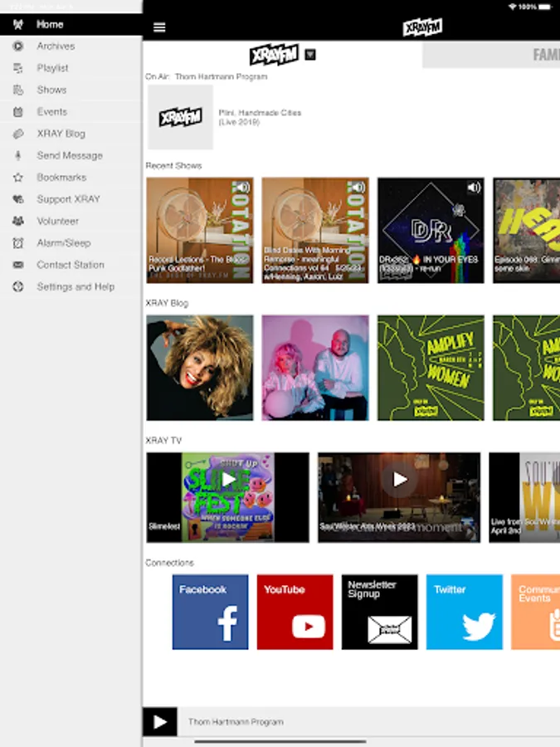Open XRAY Blog from the side menu
The height and width of the screenshot is (747, 560).
click(71, 134)
